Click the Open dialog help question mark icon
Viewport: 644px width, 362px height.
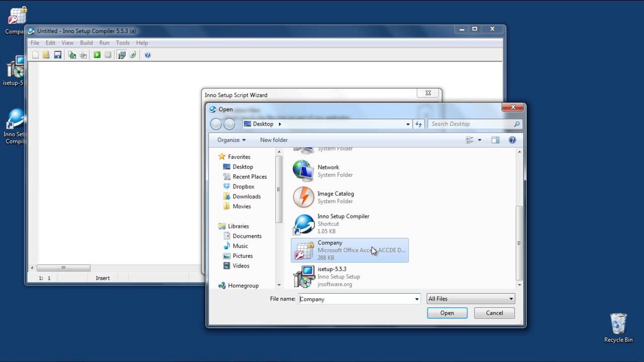pos(512,140)
